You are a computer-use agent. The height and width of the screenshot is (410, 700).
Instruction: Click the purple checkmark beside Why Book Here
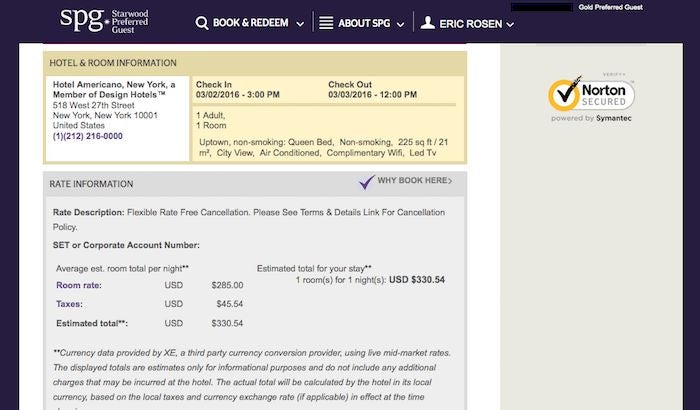point(367,182)
